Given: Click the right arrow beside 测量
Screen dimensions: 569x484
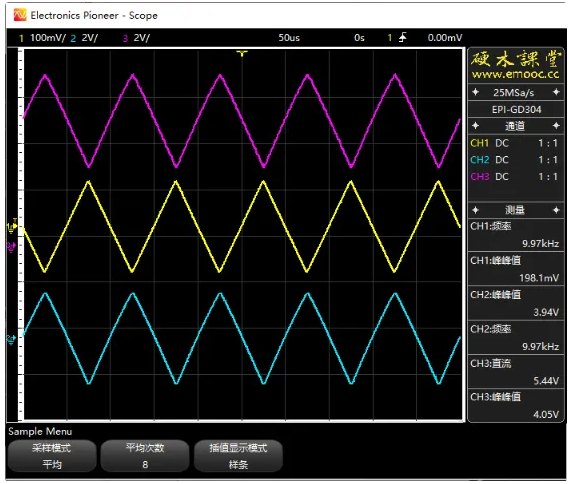Looking at the screenshot, I should point(556,210).
